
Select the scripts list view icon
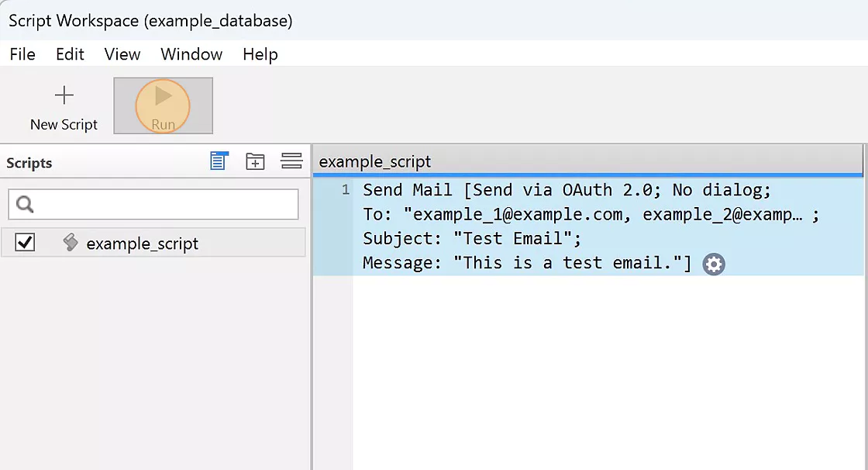pos(219,161)
